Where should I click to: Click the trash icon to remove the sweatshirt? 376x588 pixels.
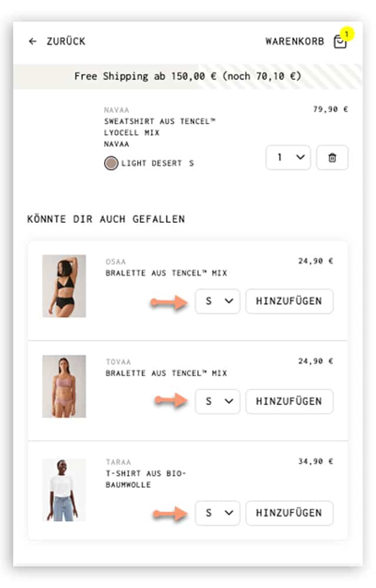coord(332,157)
